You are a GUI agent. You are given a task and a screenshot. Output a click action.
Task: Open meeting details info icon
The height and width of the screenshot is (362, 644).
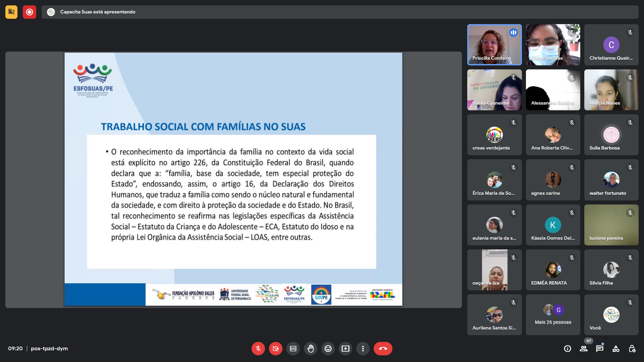568,349
